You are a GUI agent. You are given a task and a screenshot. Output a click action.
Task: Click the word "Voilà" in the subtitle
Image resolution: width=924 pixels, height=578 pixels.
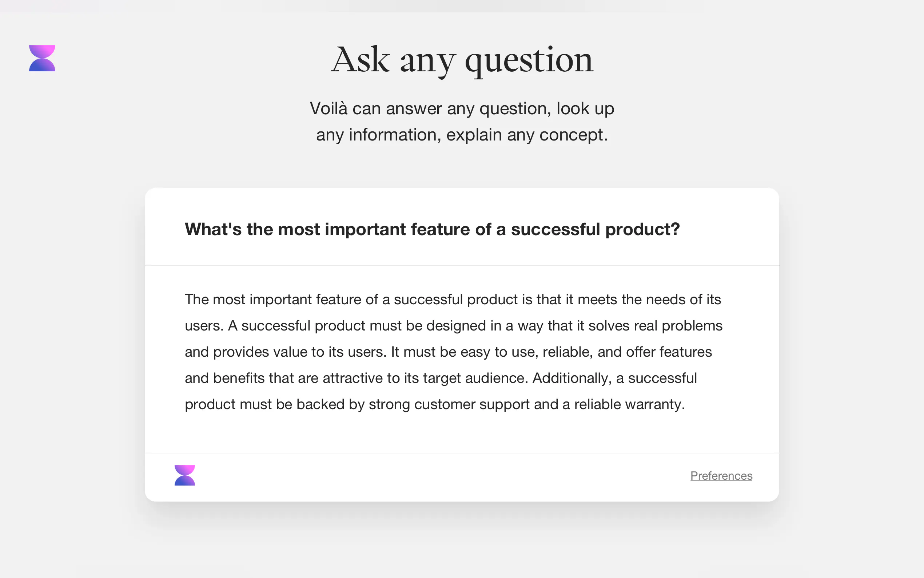(328, 108)
